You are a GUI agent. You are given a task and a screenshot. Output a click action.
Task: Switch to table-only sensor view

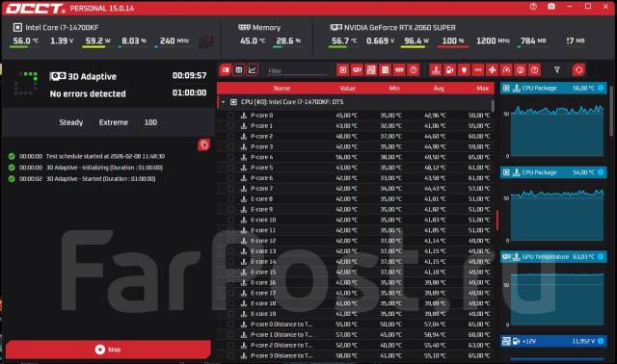239,70
